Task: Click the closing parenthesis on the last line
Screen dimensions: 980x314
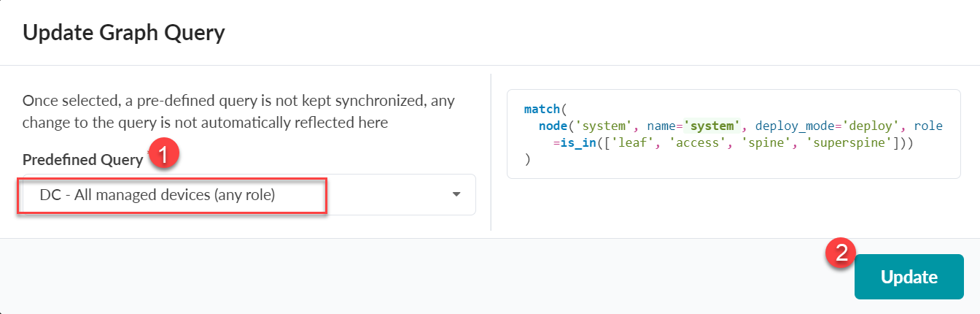Action: tap(527, 160)
